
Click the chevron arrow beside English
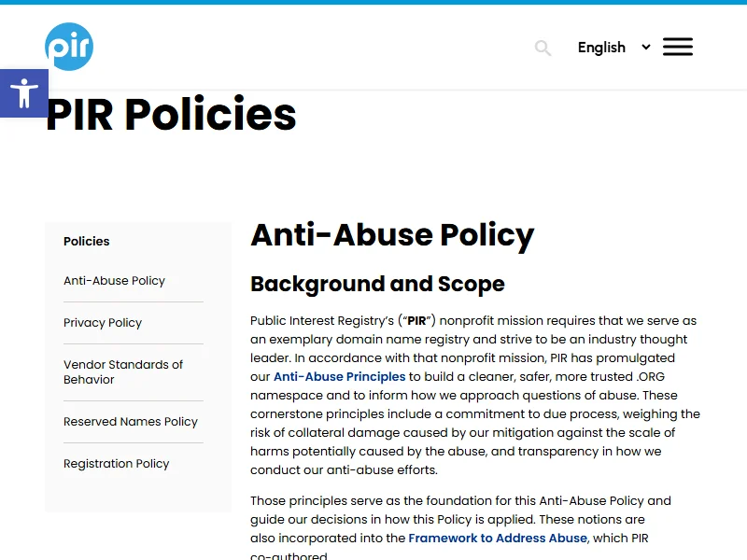[645, 47]
